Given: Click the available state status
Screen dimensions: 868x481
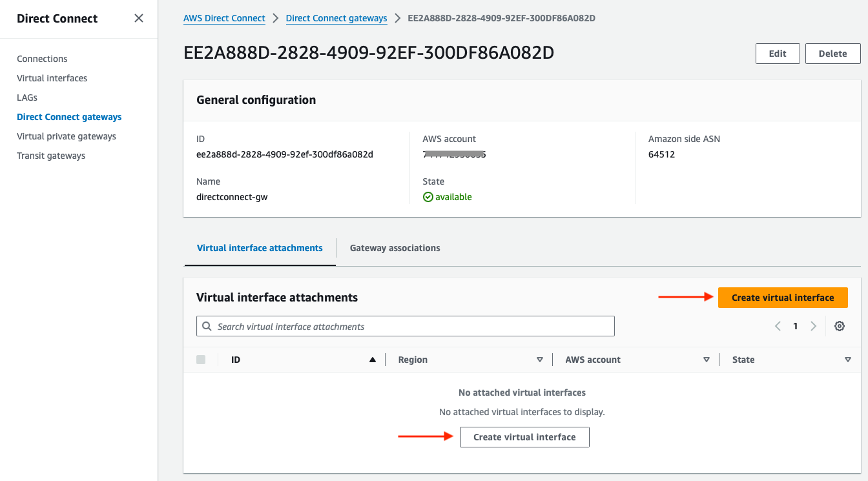Looking at the screenshot, I should tap(448, 197).
